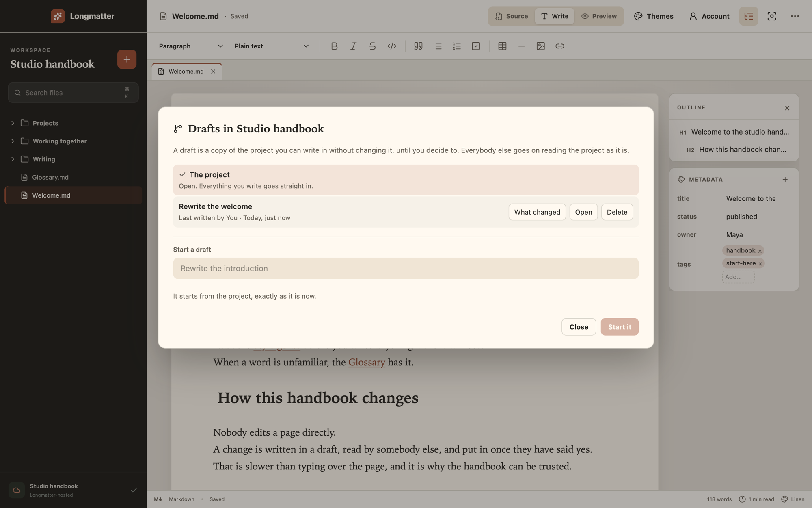This screenshot has width=812, height=508.
Task: Open the more options ellipsis menu
Action: 795,16
